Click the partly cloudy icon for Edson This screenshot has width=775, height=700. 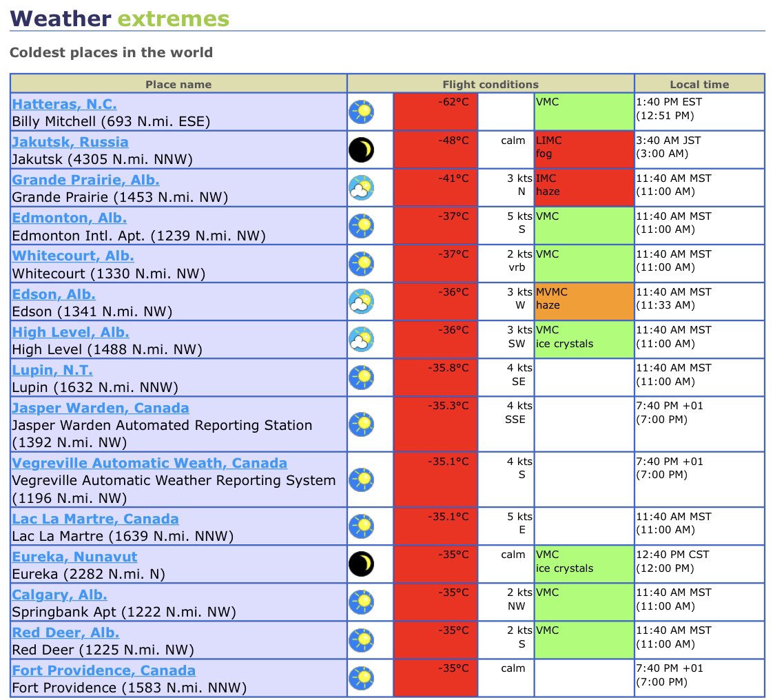[x=361, y=302]
